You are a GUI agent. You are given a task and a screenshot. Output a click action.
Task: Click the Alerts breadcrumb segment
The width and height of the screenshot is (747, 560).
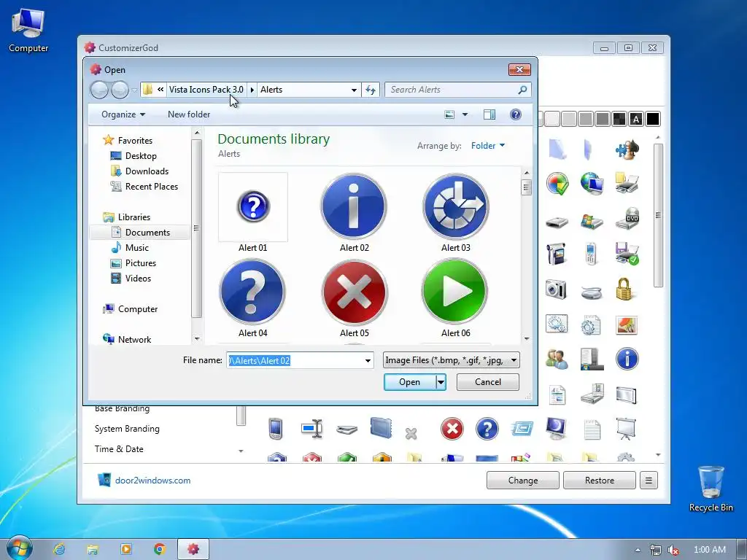[271, 90]
